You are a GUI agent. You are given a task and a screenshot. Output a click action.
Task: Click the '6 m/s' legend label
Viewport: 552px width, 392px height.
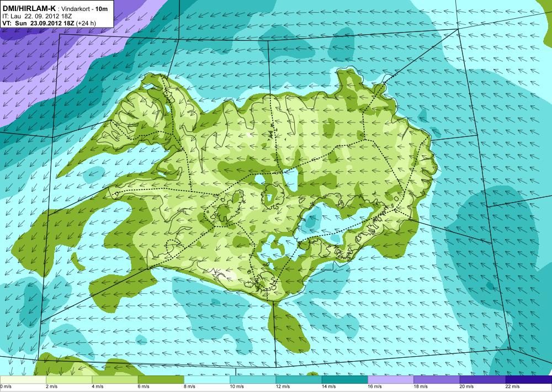(144, 386)
